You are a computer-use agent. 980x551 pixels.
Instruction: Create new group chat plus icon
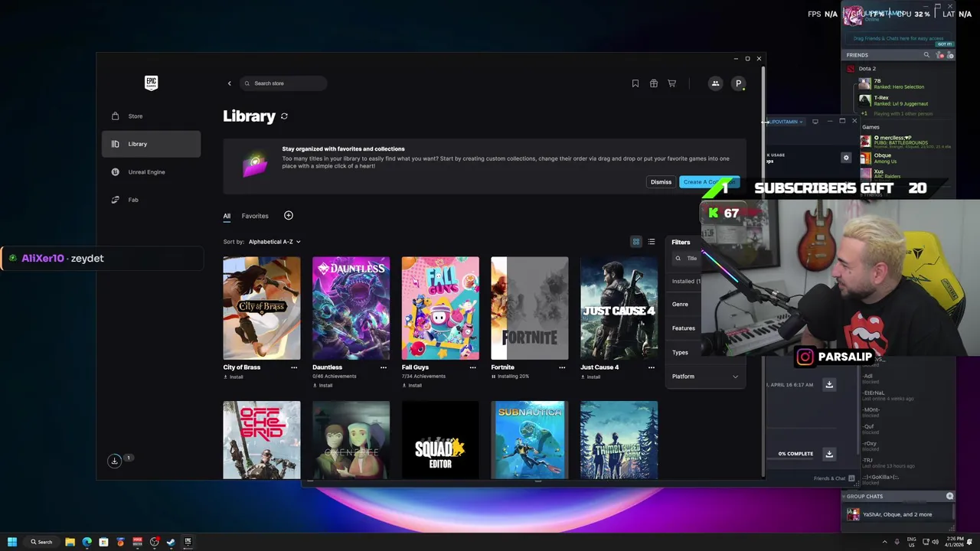[x=950, y=496]
